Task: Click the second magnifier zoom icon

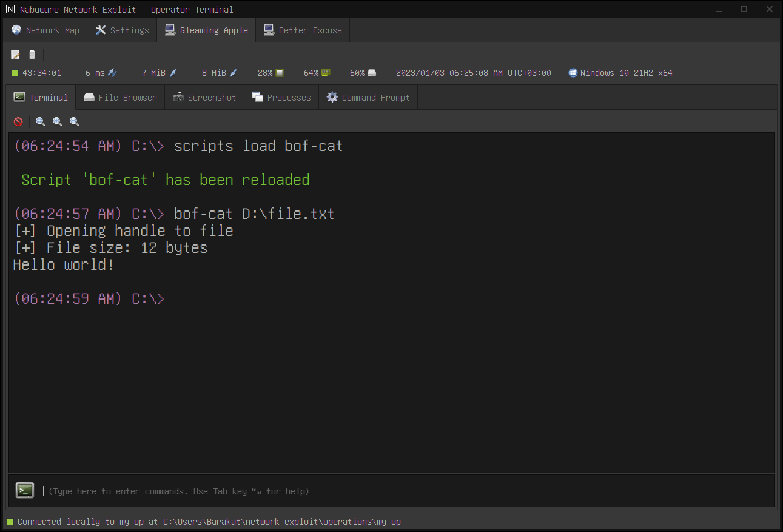Action: 58,121
